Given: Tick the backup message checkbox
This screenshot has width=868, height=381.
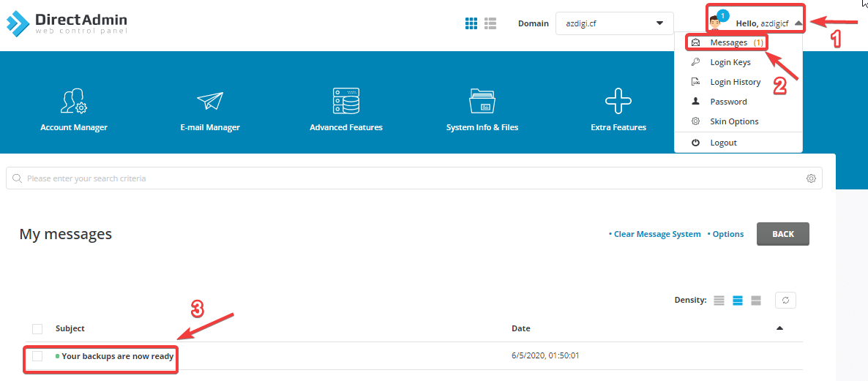Looking at the screenshot, I should click(37, 356).
